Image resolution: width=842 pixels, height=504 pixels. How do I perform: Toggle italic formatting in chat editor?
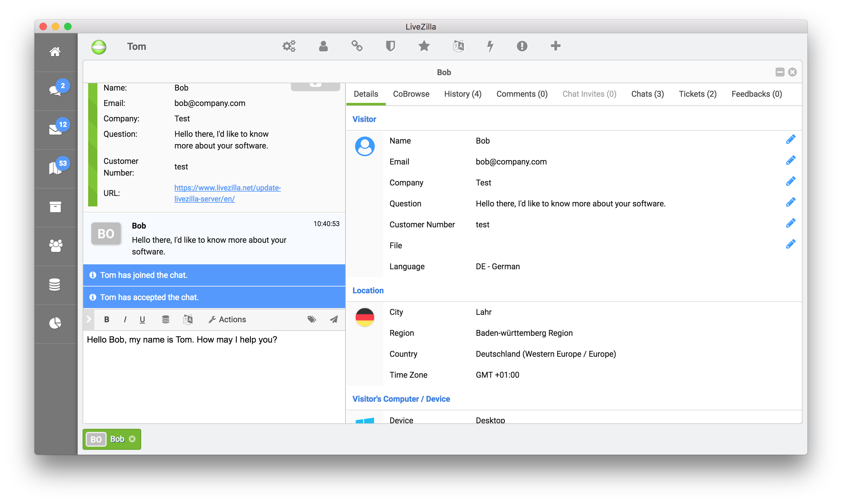point(125,319)
